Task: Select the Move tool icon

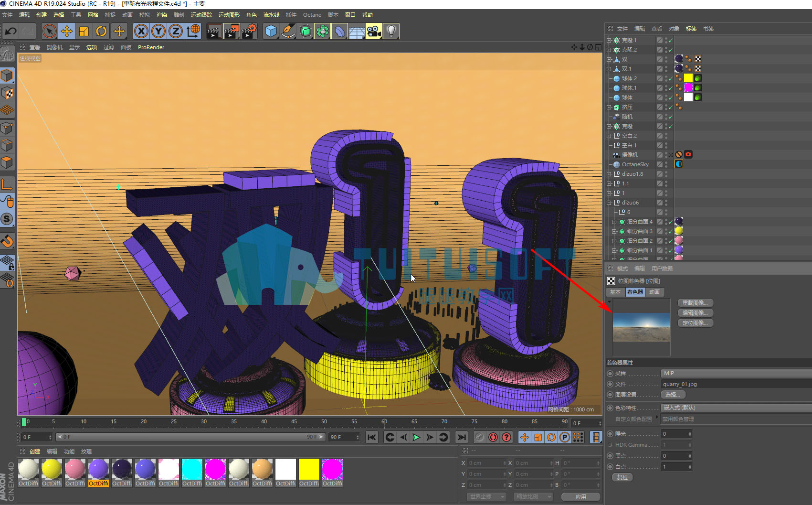Action: 67,32
